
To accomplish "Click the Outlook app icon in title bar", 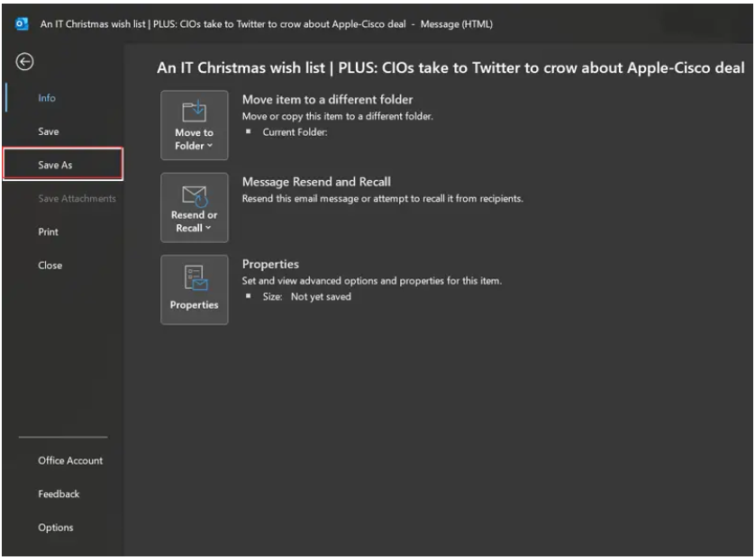I will point(23,23).
